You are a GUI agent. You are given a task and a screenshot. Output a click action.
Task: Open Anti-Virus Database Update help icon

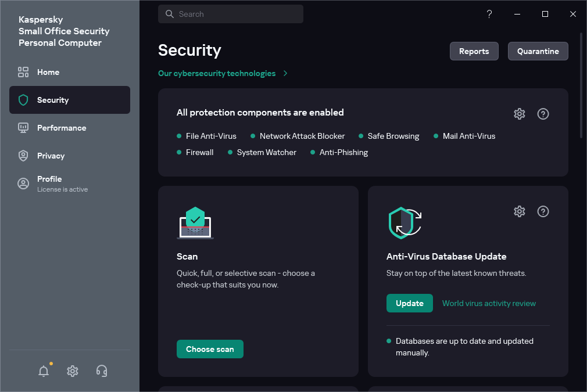(543, 211)
